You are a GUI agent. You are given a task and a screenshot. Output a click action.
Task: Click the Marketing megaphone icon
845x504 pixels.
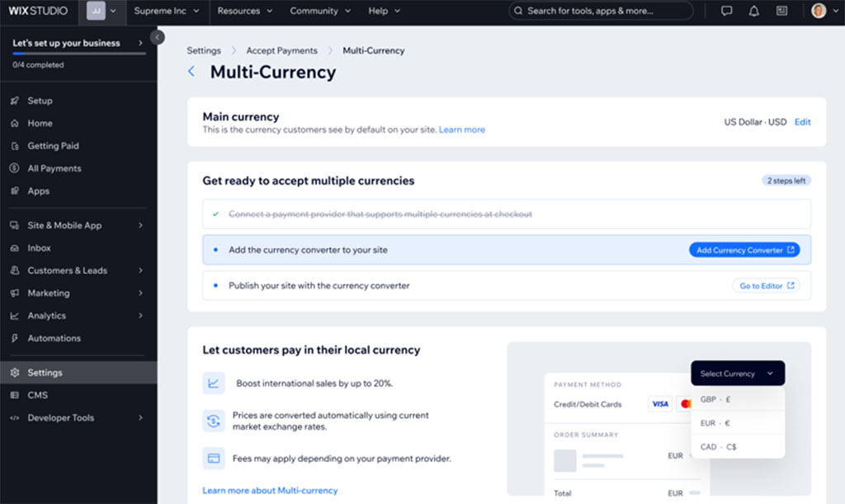pos(15,294)
